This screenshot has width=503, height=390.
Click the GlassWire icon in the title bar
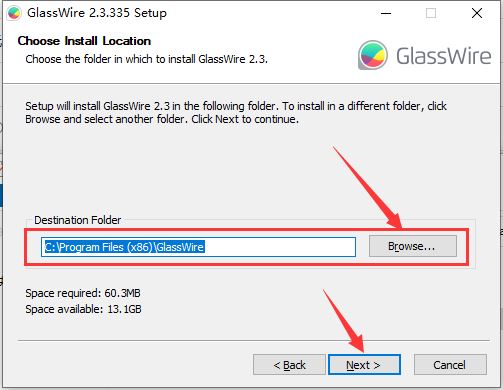tap(14, 13)
